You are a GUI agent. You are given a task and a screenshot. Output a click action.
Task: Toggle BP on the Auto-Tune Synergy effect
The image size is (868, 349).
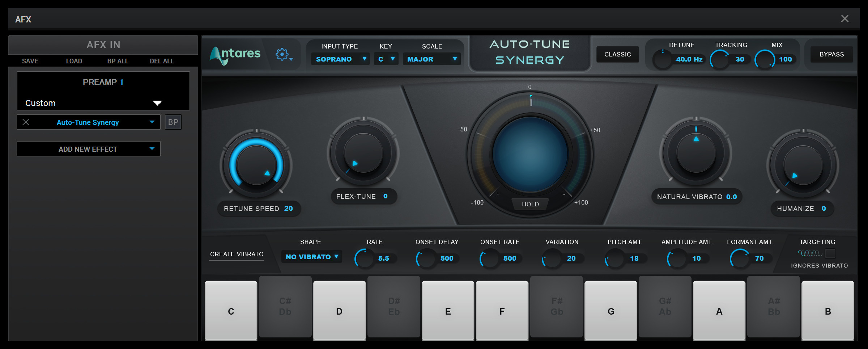173,122
